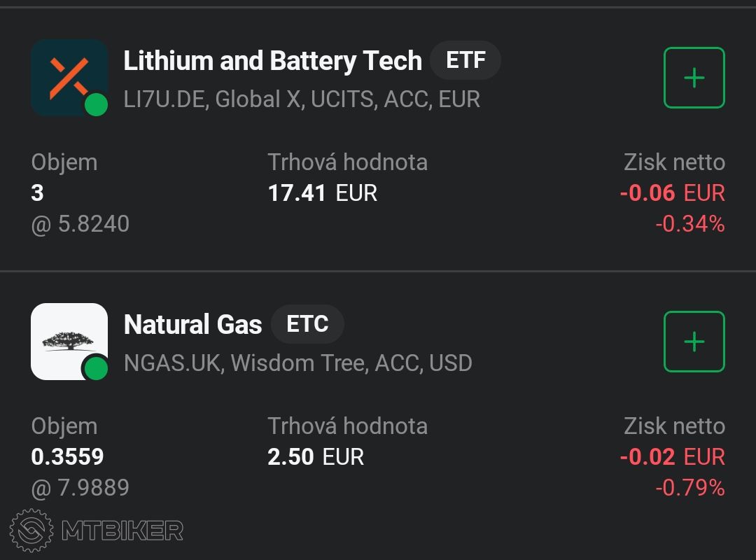Click the -0.79% loss percentage

click(x=689, y=487)
